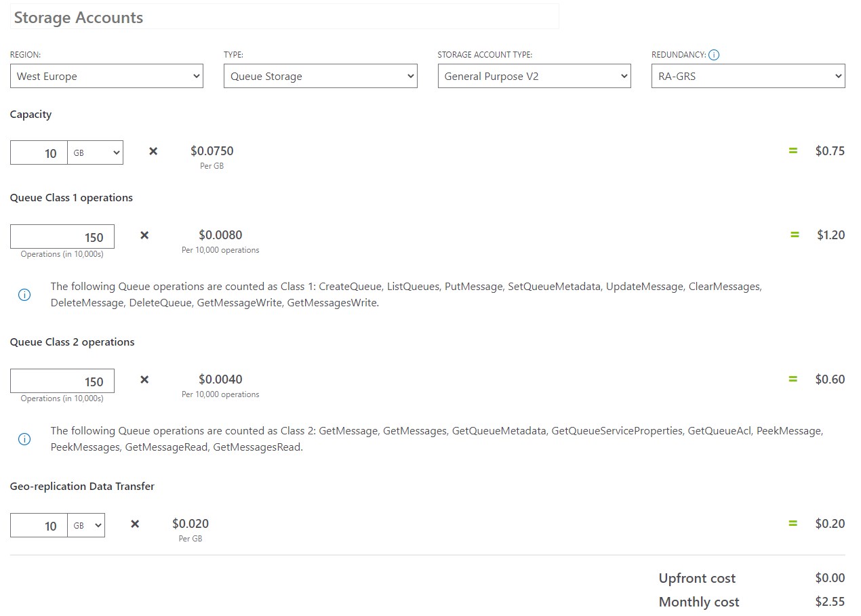Change the Geo-replication Data Transfer unit dropdown
This screenshot has width=861, height=616.
click(x=86, y=526)
